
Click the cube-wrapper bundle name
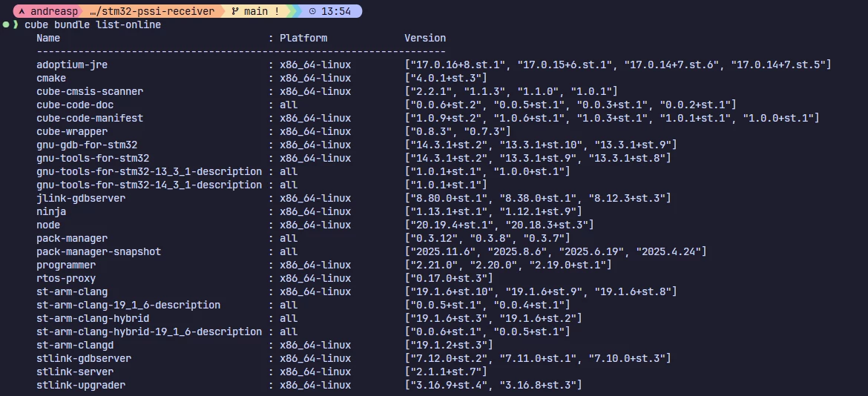pyautogui.click(x=72, y=131)
